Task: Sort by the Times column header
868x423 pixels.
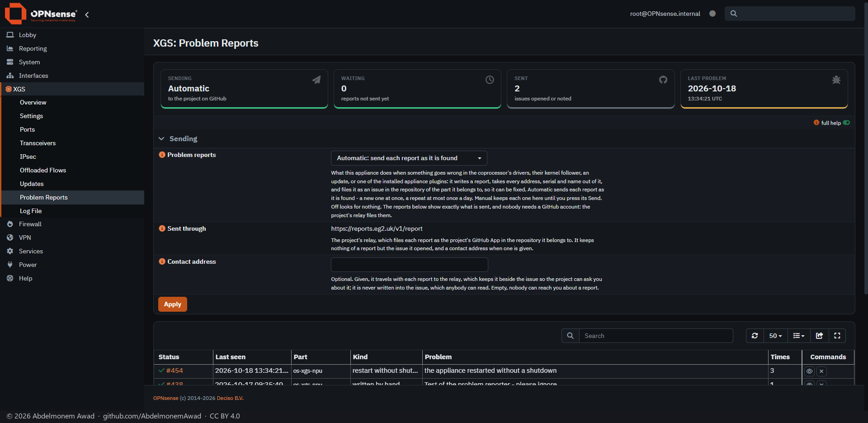Action: pos(785,357)
